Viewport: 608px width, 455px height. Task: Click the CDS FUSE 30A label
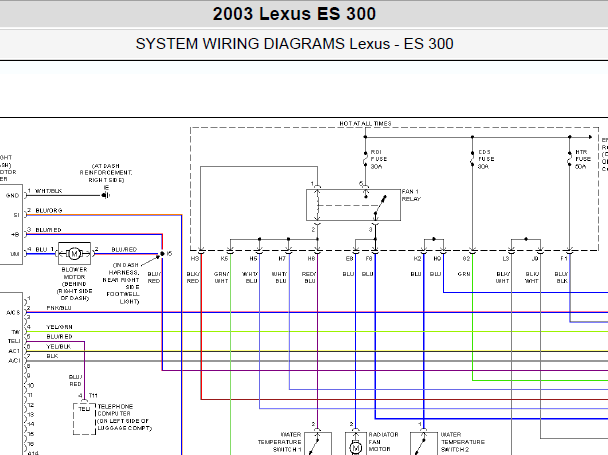click(x=486, y=159)
